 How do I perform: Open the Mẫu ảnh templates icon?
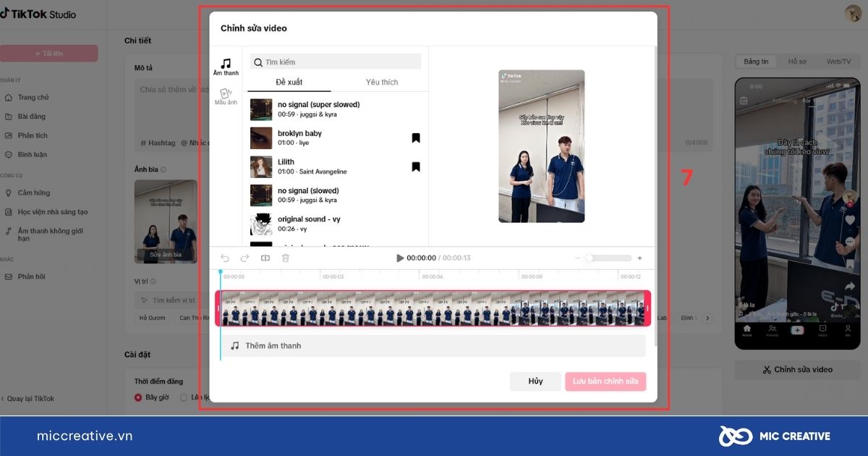point(226,96)
